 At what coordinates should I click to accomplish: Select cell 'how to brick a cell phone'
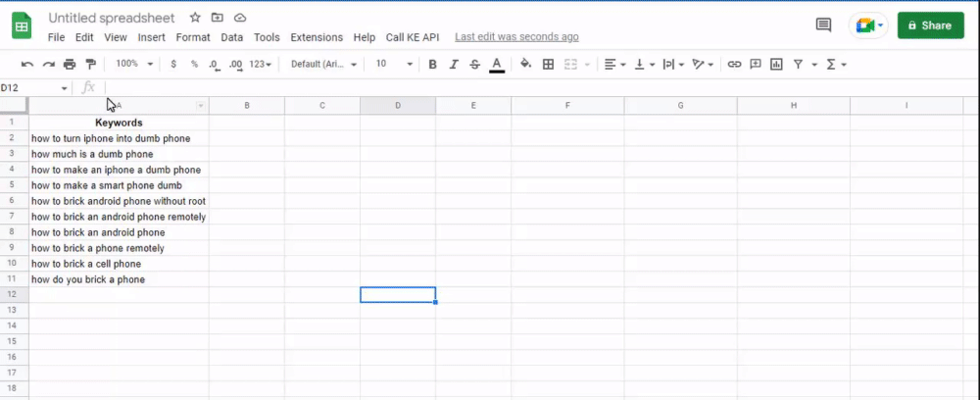[119, 264]
